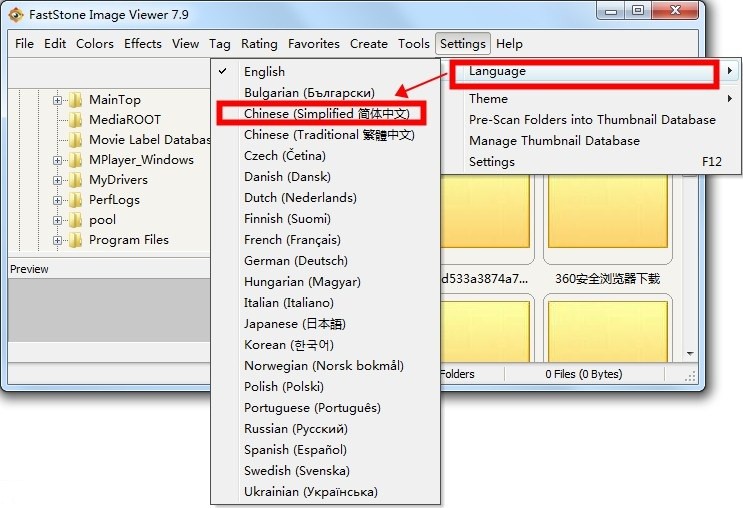Choose Spanish (Español) language
Screen dimensions: 743x508
tap(325, 450)
